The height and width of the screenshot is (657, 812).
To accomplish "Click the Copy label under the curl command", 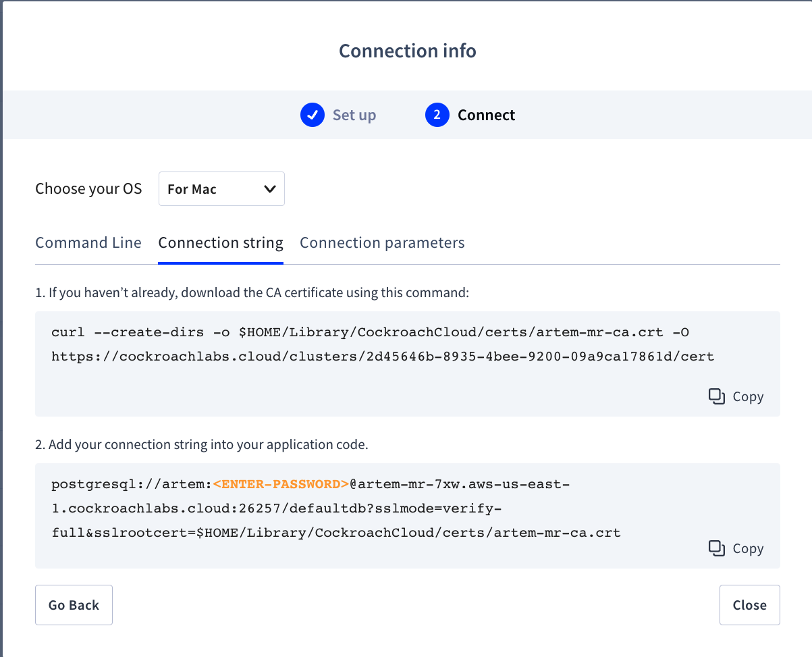I will click(x=748, y=397).
